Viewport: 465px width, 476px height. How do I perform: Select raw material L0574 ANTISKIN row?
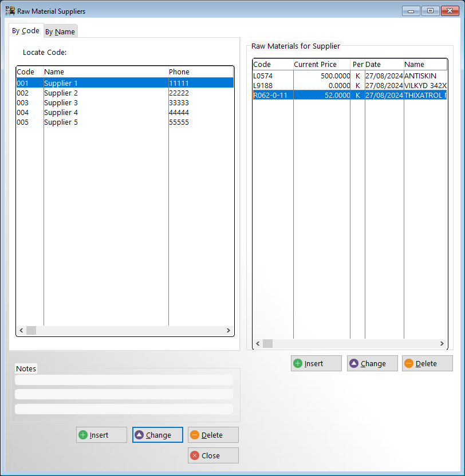pos(349,76)
